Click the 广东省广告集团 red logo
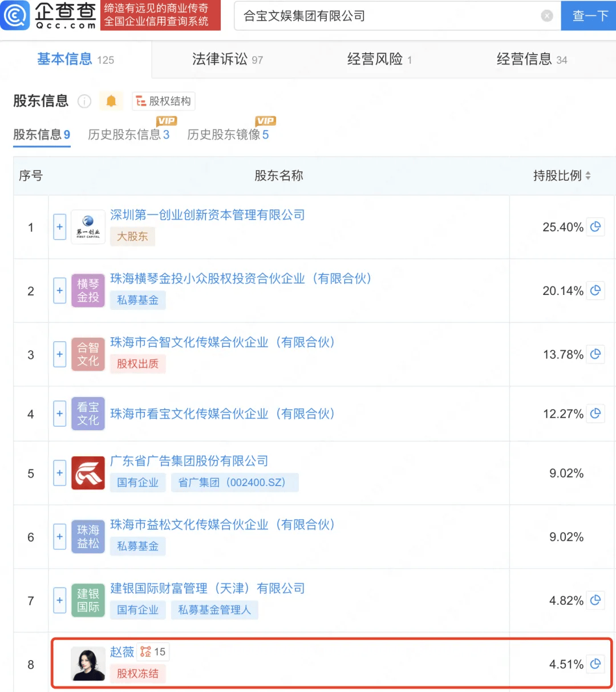 pos(88,473)
